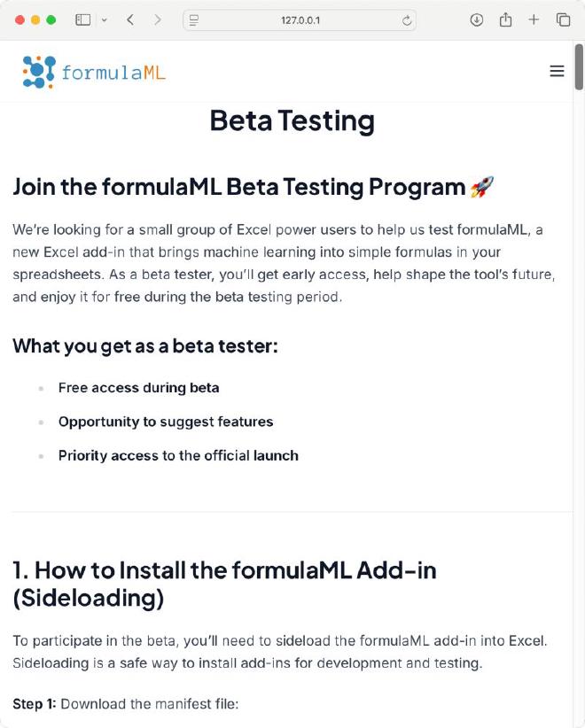Click the Beta Testing page title
The height and width of the screenshot is (728, 585).
click(x=292, y=120)
